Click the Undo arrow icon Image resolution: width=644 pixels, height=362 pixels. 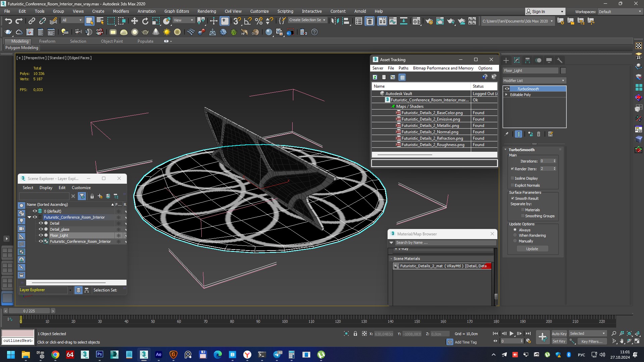click(8, 21)
